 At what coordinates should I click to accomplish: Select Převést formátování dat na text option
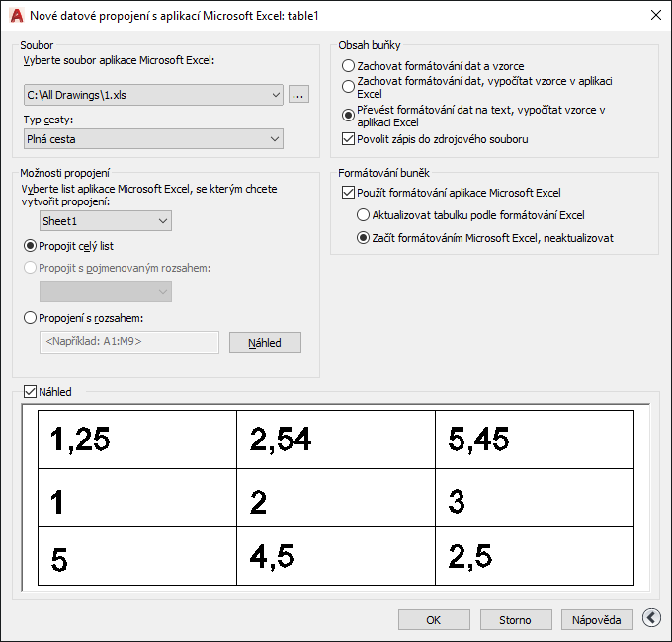pos(348,116)
